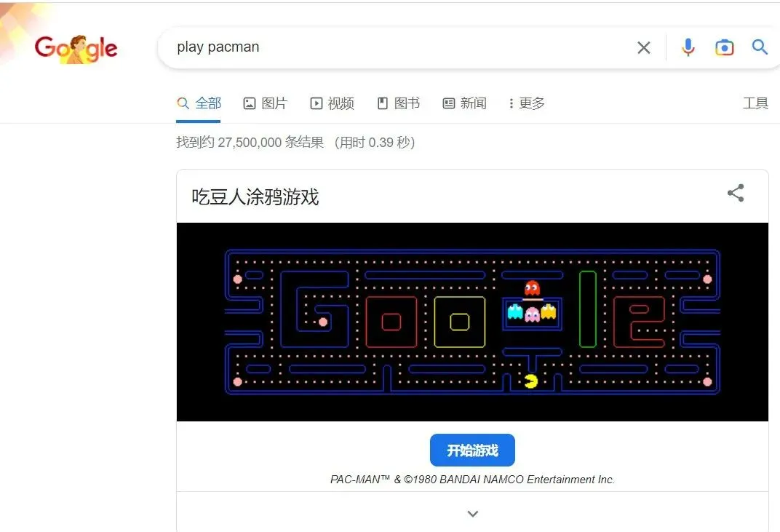780x532 pixels.
Task: Click the BANDAI NAMCO copyright text
Action: coord(472,480)
